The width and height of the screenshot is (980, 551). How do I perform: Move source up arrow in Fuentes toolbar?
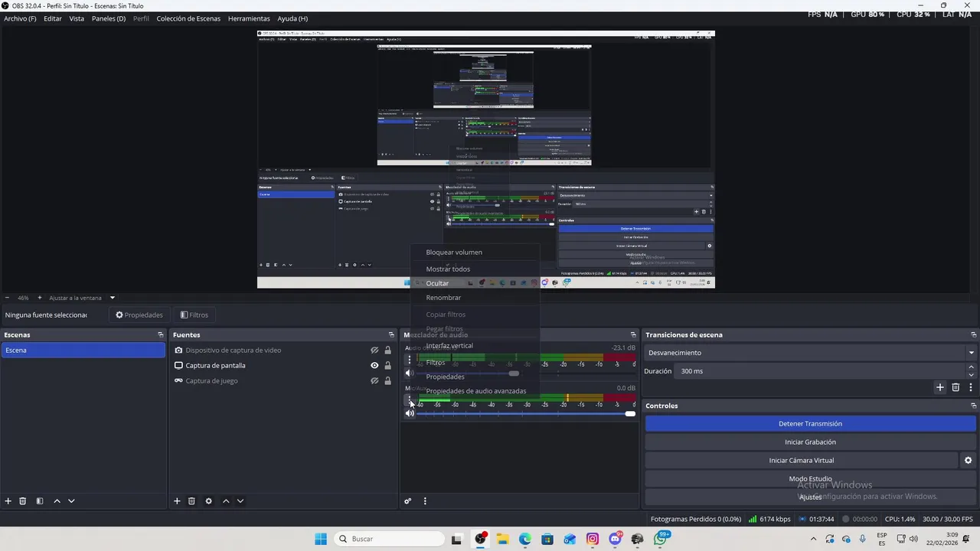pyautogui.click(x=226, y=501)
